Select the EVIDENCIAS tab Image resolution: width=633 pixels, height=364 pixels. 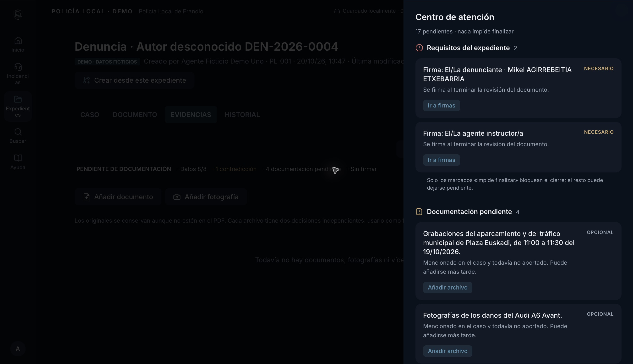point(191,114)
